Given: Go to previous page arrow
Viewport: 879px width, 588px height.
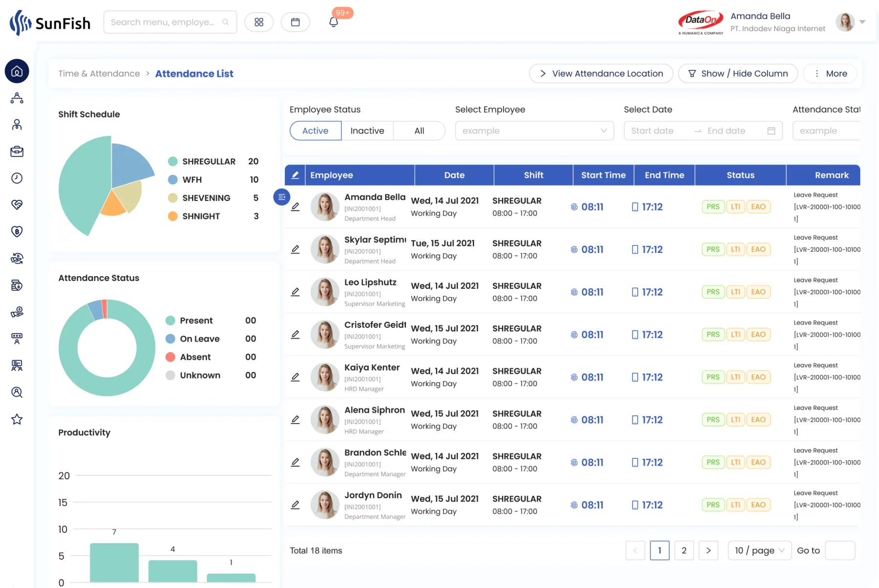Looking at the screenshot, I should point(635,550).
